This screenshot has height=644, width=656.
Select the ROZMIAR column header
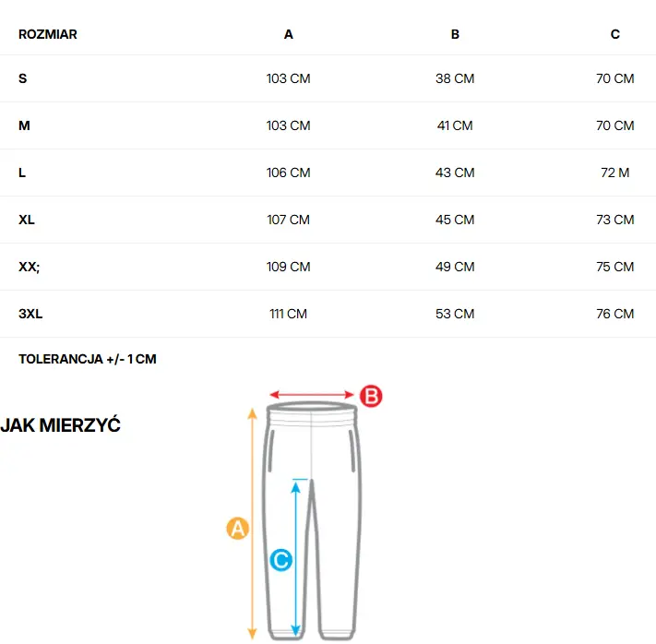[48, 34]
